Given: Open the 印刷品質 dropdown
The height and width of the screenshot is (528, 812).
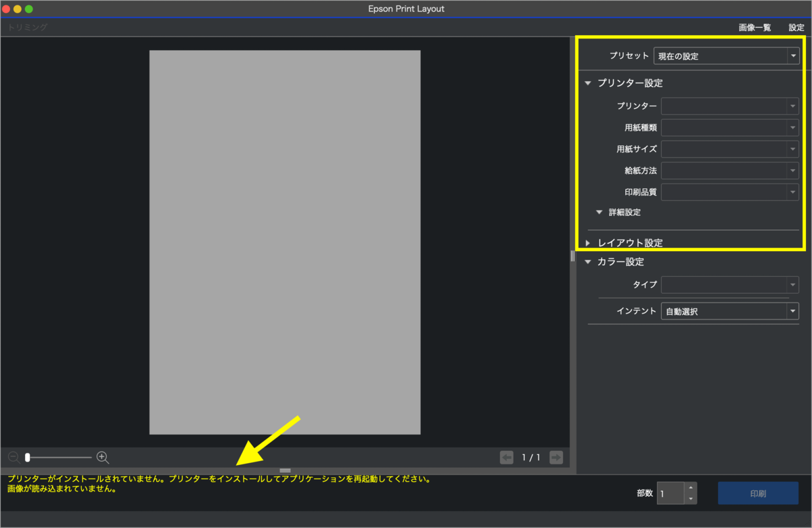Looking at the screenshot, I should click(x=730, y=193).
